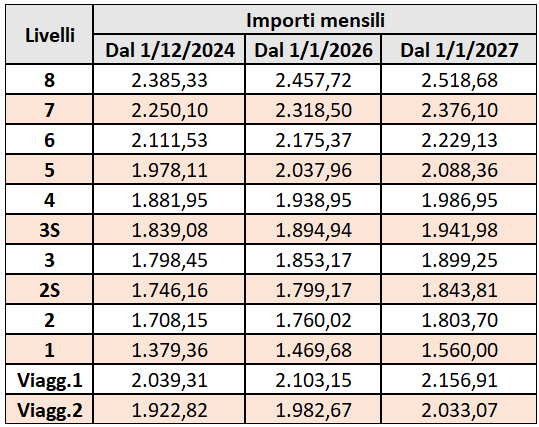Select the cell with value 1.899,25
Image resolution: width=539 pixels, height=427 pixels.
459,259
